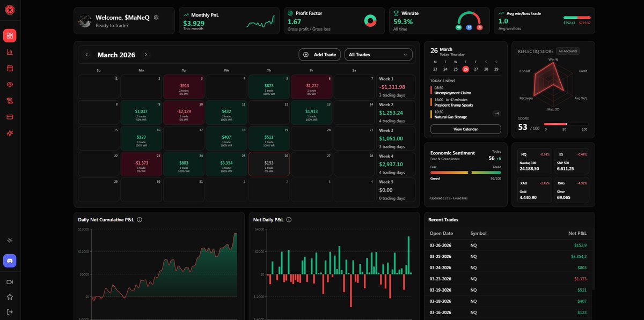Open the calendar sidebar icon
Image resolution: width=644 pixels, height=320 pixels.
coord(10,68)
